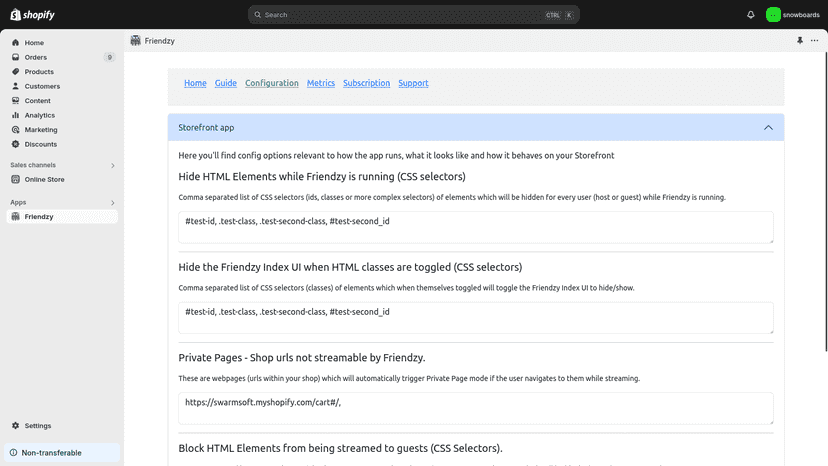Focus the top Search field
Screen dimensions: 828x466
coord(413,15)
